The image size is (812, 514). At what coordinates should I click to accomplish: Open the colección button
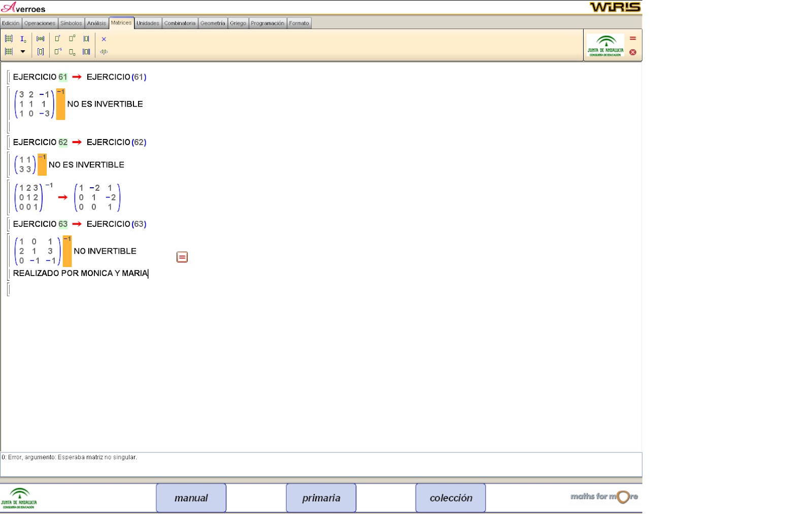451,498
